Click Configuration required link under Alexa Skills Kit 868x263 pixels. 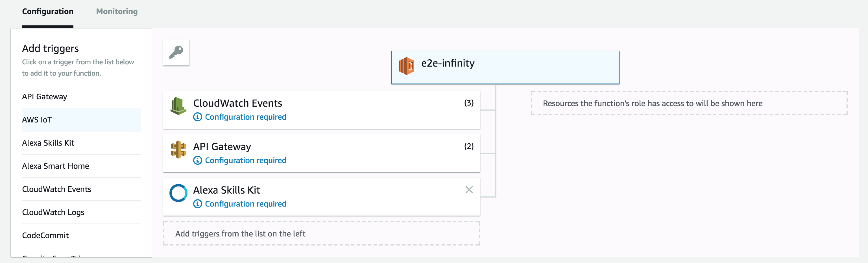click(246, 204)
